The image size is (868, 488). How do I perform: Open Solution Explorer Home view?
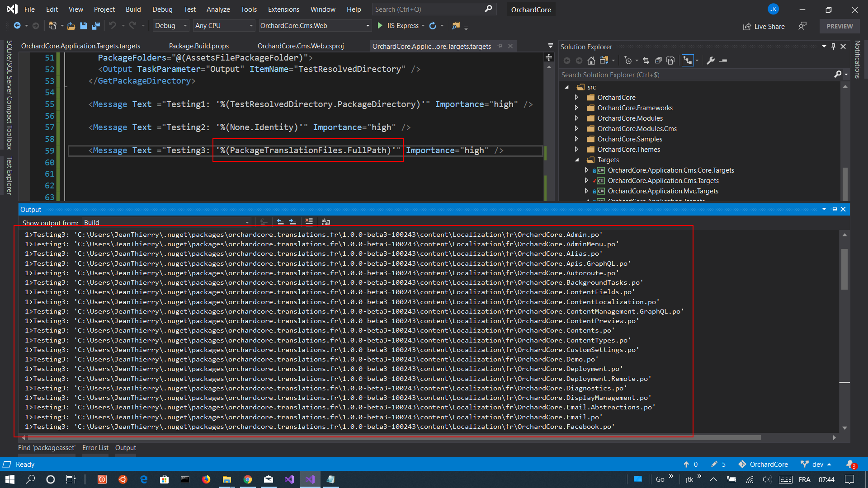[591, 60]
